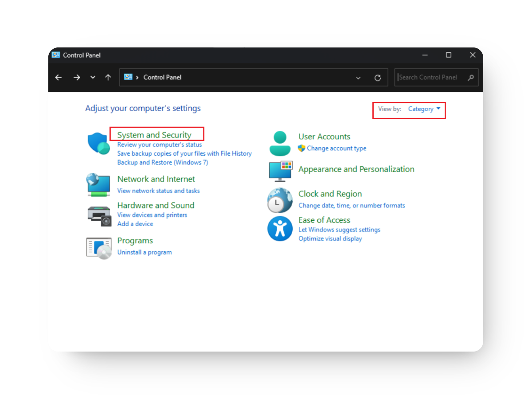Screen dimensions: 532x399
Task: Open the recent locations chevron next to forward arrow
Action: [93, 77]
